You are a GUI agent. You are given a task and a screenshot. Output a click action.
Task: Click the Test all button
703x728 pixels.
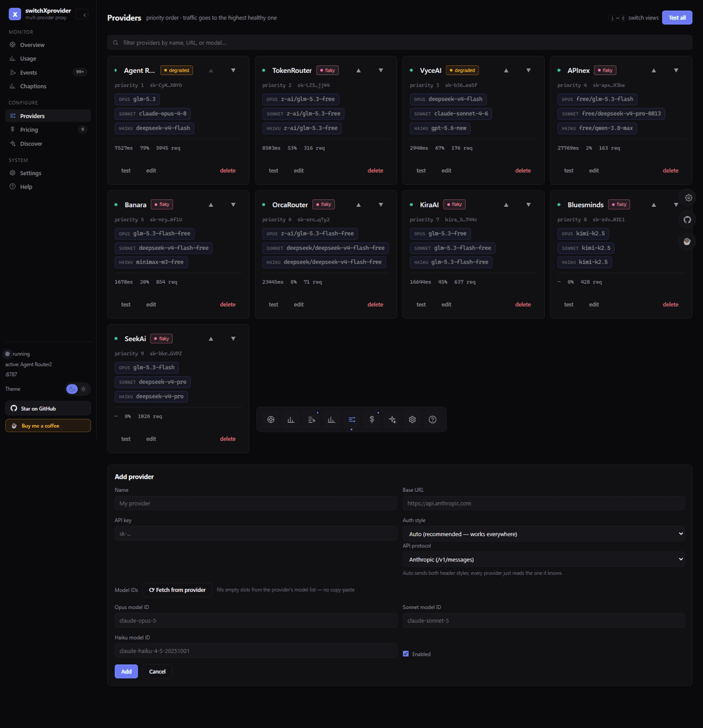[x=677, y=18]
